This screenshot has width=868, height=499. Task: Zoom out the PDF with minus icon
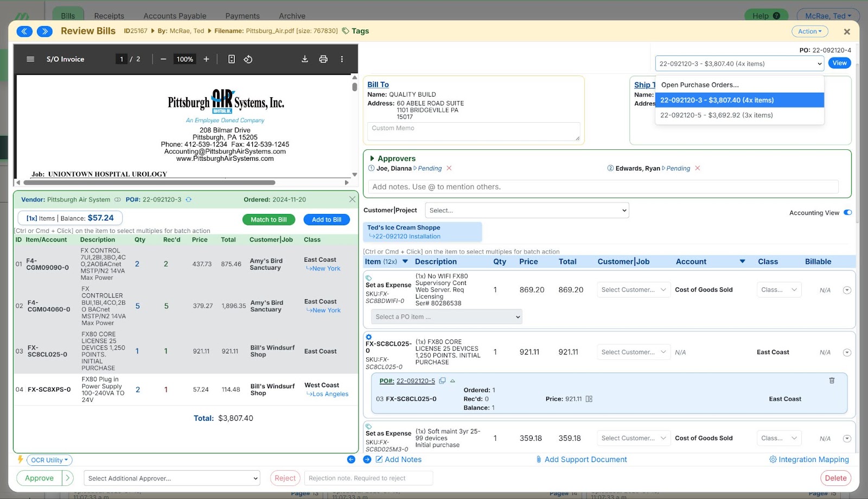(x=163, y=59)
